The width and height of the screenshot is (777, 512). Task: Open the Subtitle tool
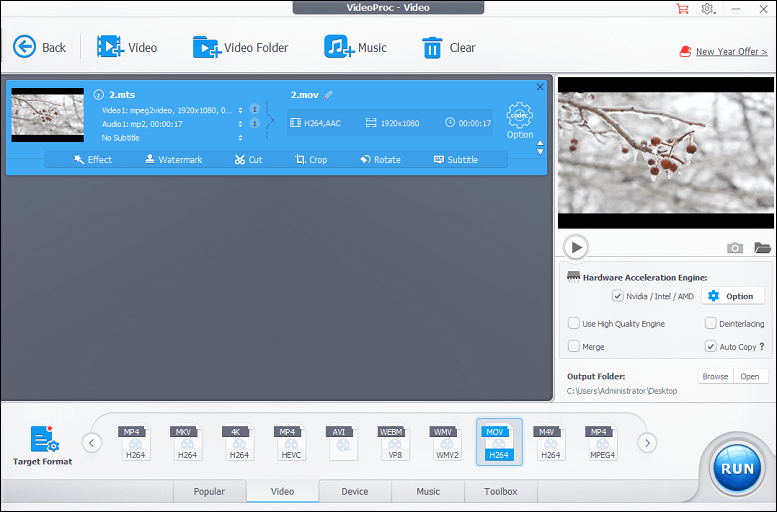(x=456, y=160)
